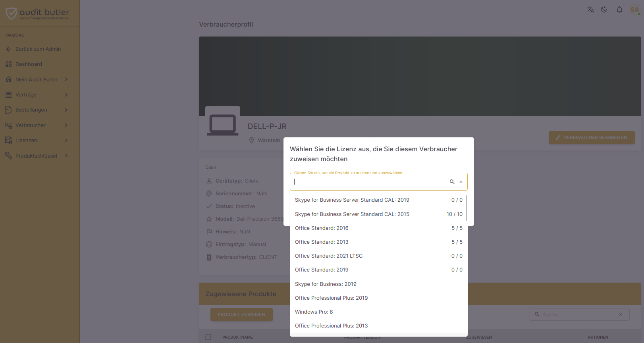Expand Mein Audit Butler submenu chevron
Image resolution: width=644 pixels, height=343 pixels.
pyautogui.click(x=66, y=79)
